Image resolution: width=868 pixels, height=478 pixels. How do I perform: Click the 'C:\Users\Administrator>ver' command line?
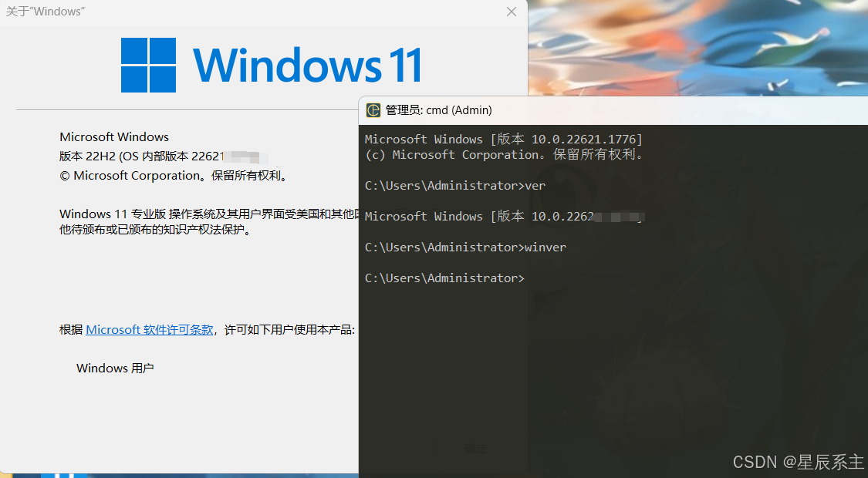click(x=455, y=185)
